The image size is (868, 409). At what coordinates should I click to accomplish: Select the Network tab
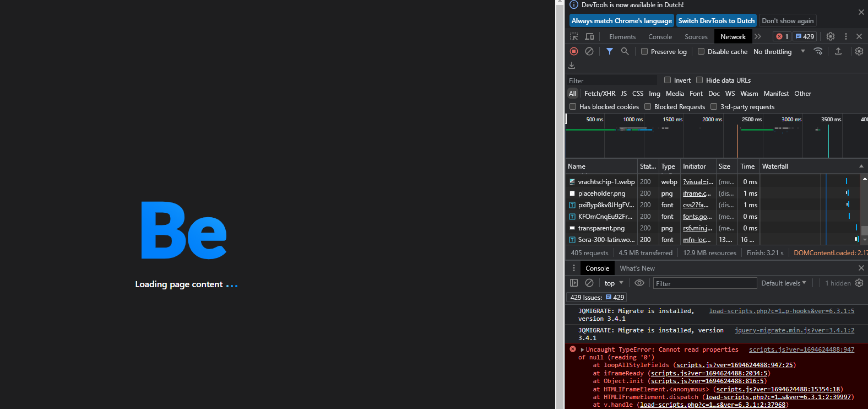pos(733,36)
